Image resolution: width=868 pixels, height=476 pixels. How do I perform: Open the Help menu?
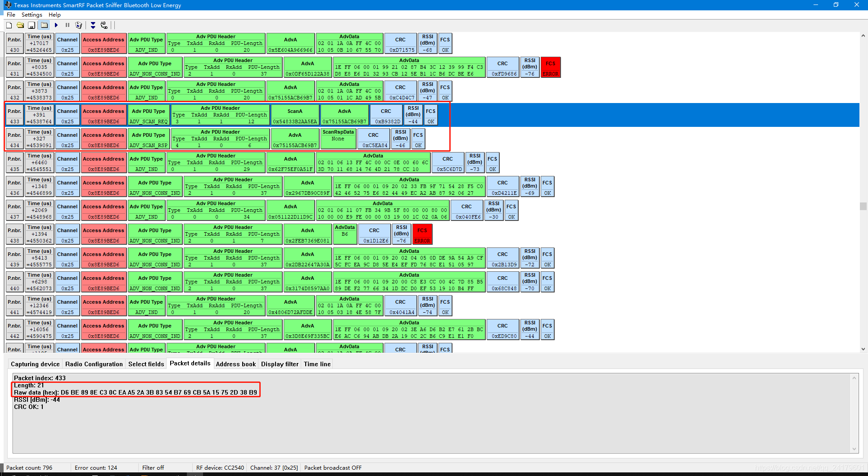[54, 15]
